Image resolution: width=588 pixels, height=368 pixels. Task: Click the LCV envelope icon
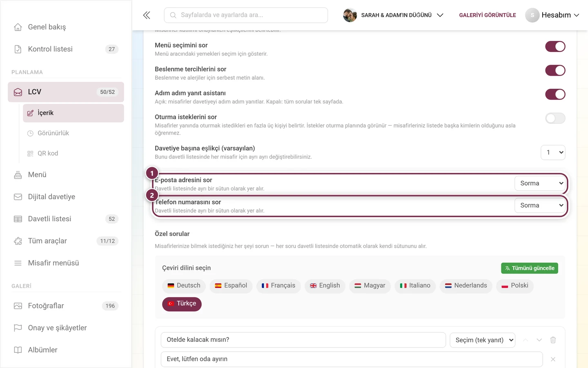point(18,92)
